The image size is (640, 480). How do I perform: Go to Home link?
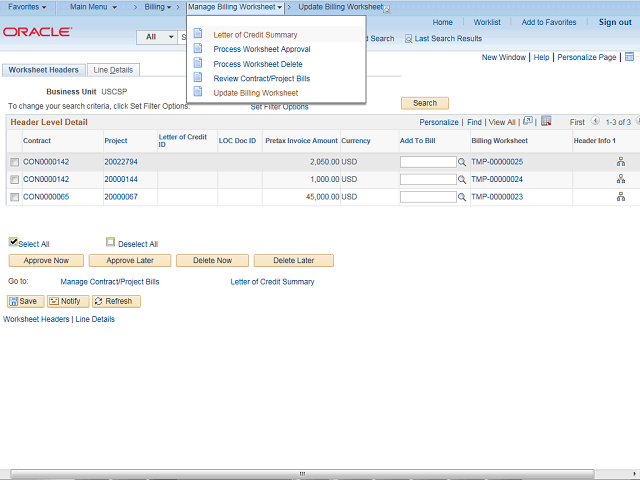[x=442, y=22]
